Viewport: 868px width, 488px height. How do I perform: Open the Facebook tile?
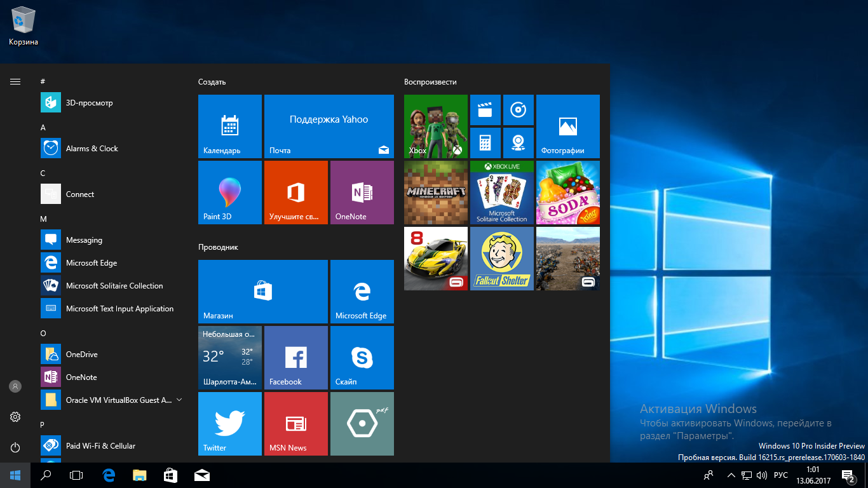[x=296, y=358]
